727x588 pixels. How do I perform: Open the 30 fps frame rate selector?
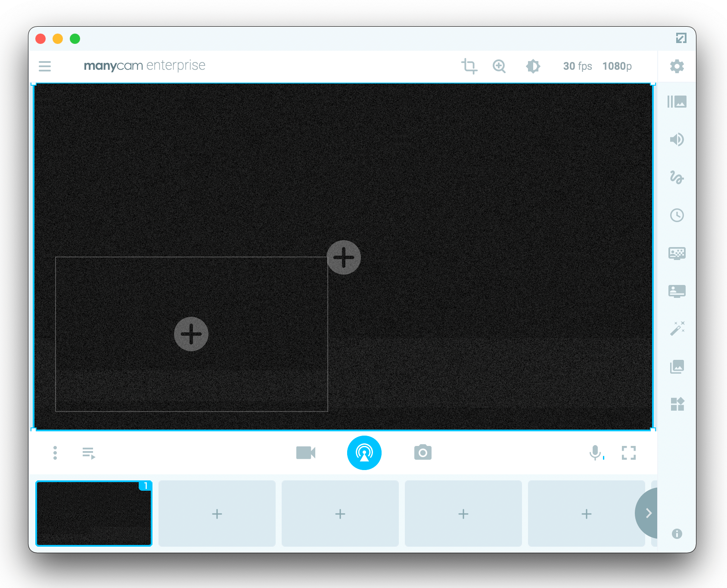click(577, 66)
